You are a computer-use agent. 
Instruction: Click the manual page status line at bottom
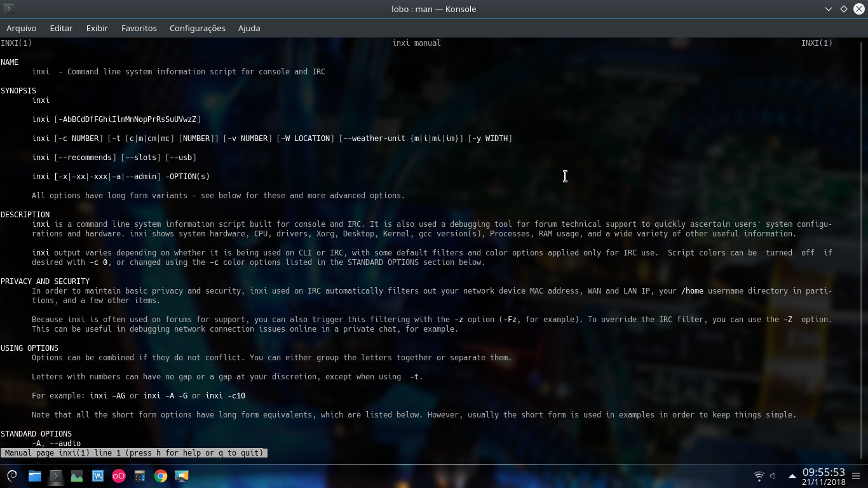click(x=133, y=453)
